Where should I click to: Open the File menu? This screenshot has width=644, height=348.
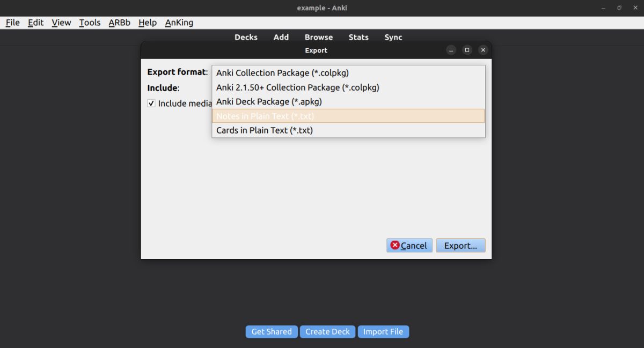pos(12,23)
